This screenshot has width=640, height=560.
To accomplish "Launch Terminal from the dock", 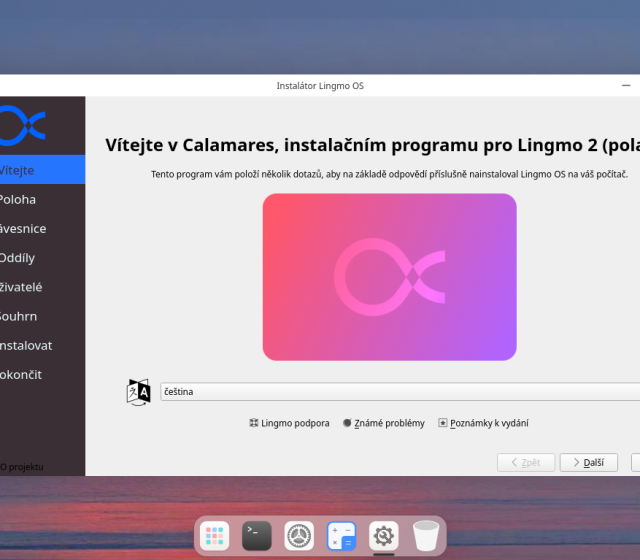I will pyautogui.click(x=257, y=536).
